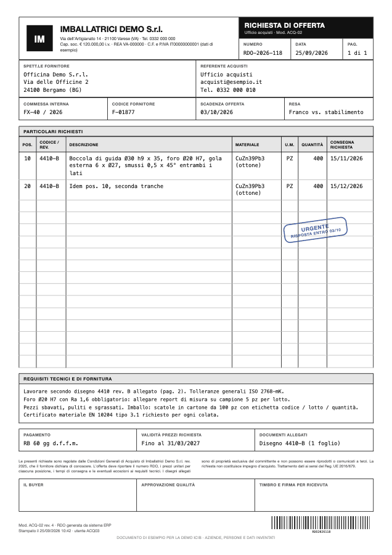Click the supplier code F-01877
Viewport: 392px width, 555px height.
click(123, 112)
